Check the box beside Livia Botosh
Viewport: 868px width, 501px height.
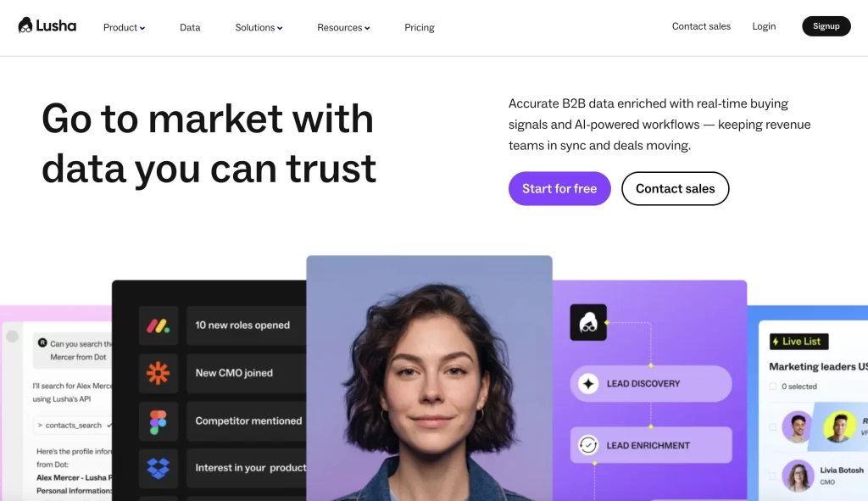click(773, 476)
